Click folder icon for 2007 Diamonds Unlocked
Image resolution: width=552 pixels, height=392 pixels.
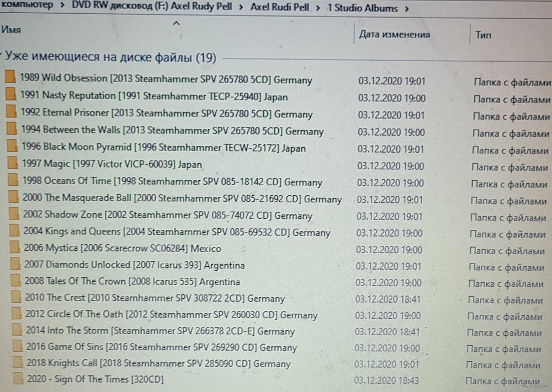click(15, 264)
